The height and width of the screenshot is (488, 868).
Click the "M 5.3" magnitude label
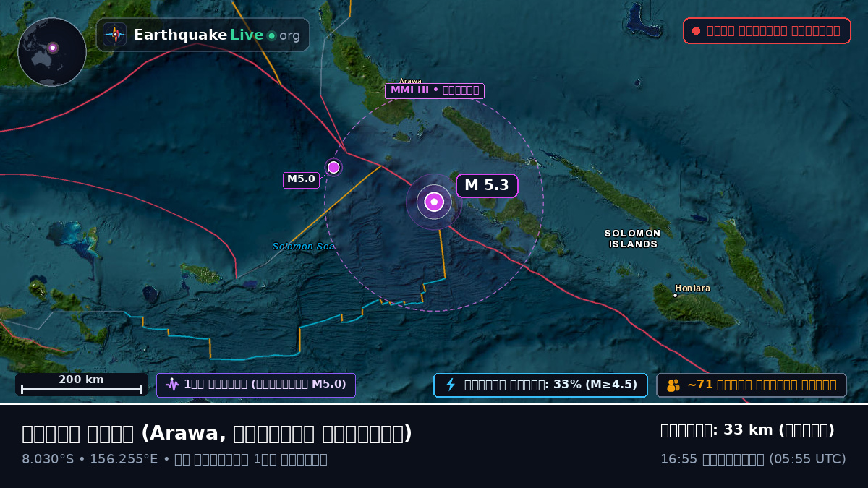pos(487,186)
